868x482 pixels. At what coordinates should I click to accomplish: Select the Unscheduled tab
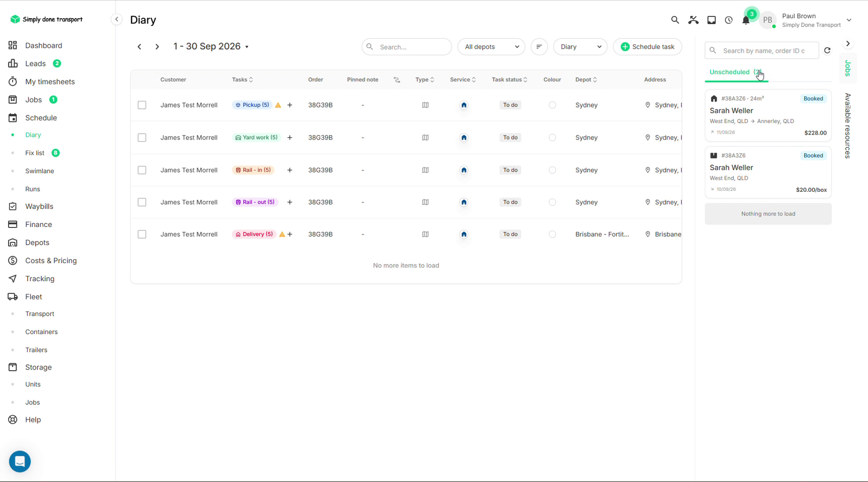tap(736, 72)
